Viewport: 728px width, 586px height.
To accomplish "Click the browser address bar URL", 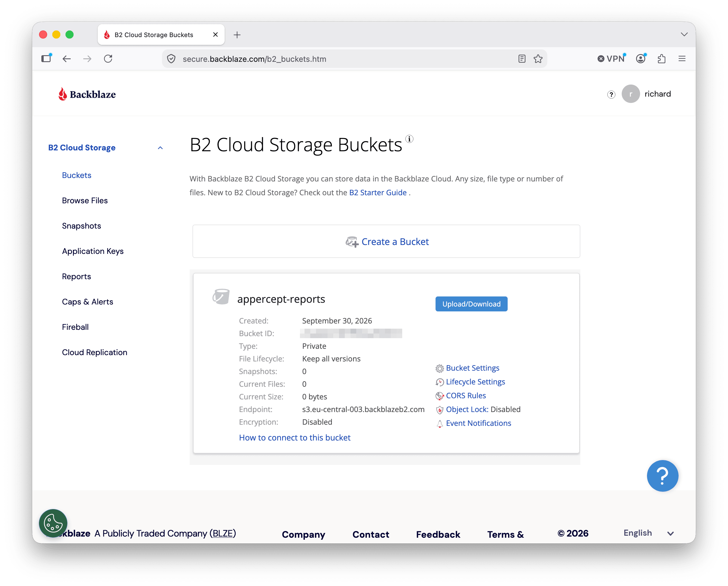I will pos(255,59).
